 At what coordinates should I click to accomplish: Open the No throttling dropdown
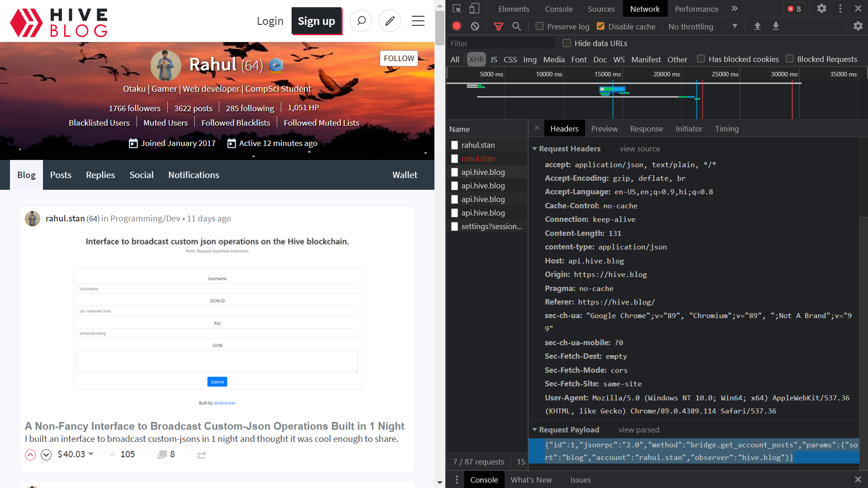pyautogui.click(x=703, y=26)
